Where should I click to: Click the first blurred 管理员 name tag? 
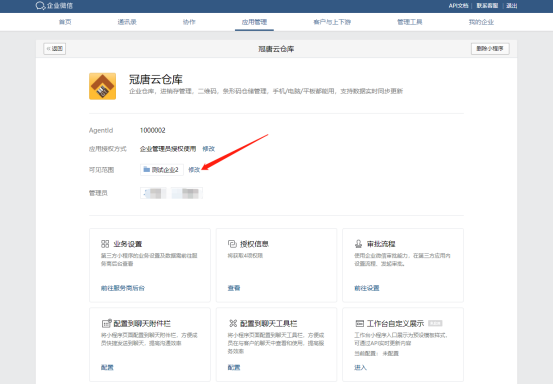point(153,193)
